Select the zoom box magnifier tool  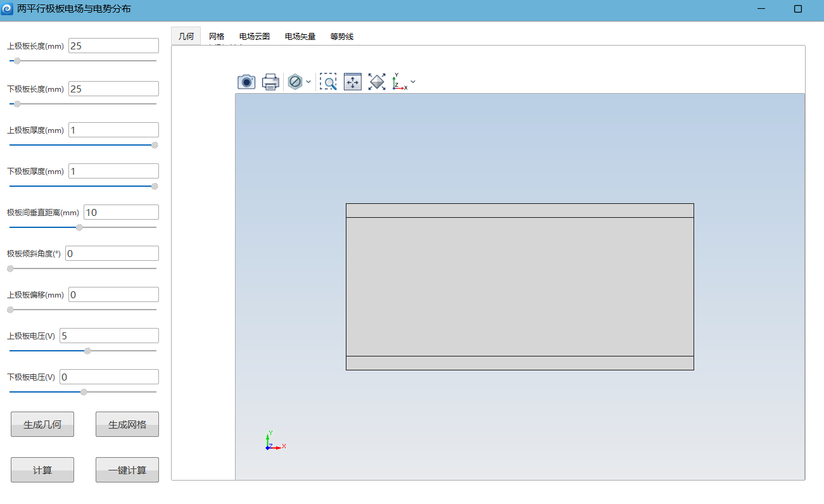click(328, 82)
